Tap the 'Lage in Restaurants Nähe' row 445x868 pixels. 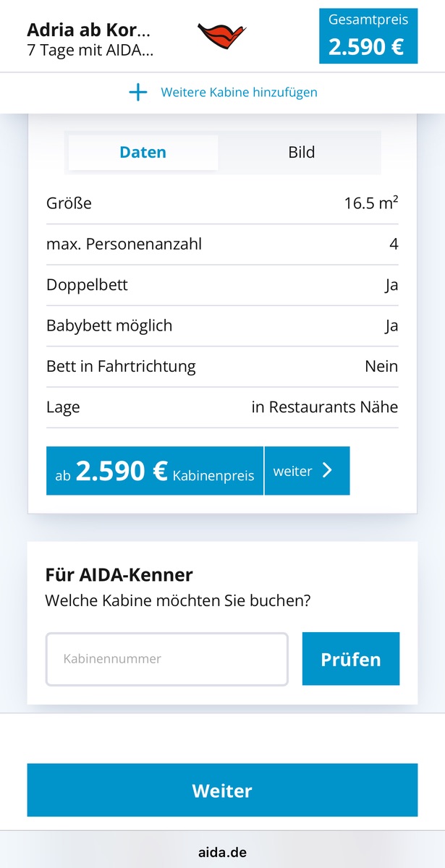click(222, 407)
